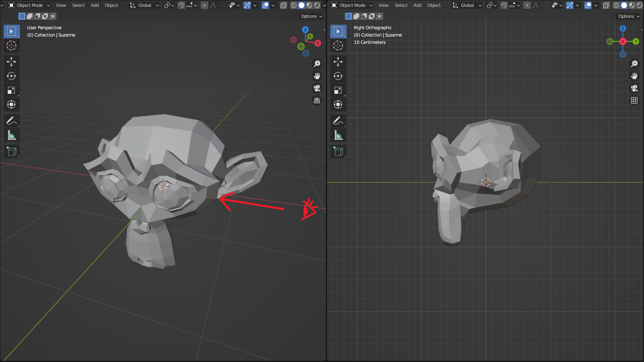The height and width of the screenshot is (362, 644).
Task: Click blue Z axis on User Perspective gizmo
Action: [x=305, y=30]
